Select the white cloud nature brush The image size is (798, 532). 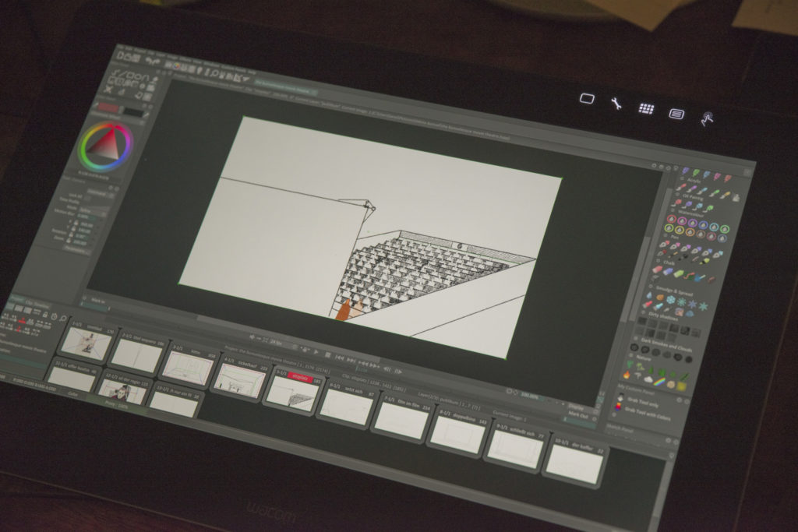tap(648, 379)
